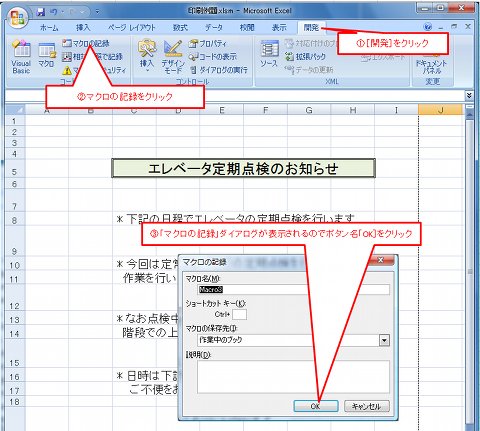480x431 pixels.
Task: Click the Ctrl+ shortcut key box
Action: click(x=239, y=314)
